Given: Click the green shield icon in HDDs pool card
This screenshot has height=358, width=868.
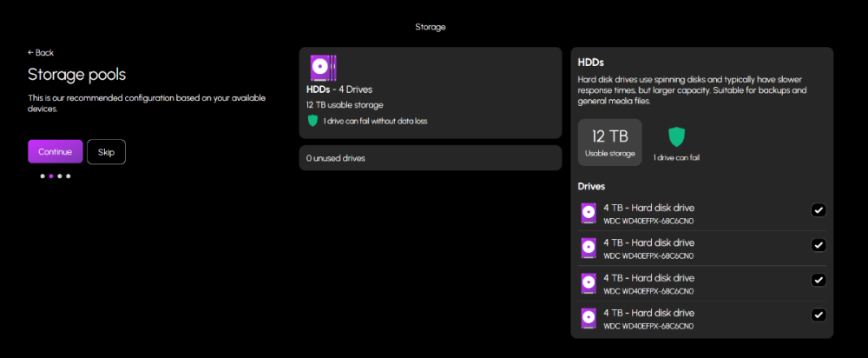Looking at the screenshot, I should coord(312,121).
